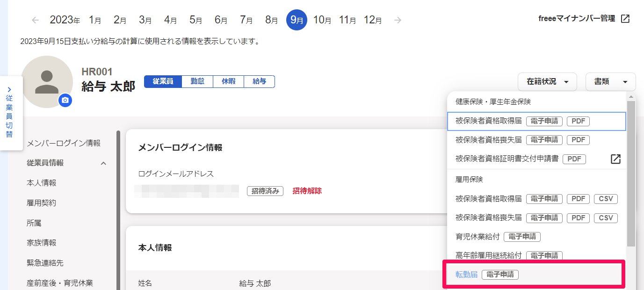Click PDF badge for 雇用保険 被保険者資格取得届
Viewport: 644px width, 290px height.
pyautogui.click(x=579, y=199)
